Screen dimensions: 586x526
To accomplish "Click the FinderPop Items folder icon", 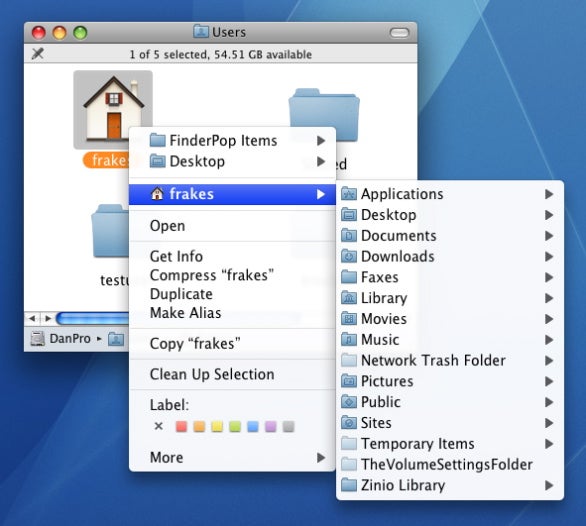I will pyautogui.click(x=158, y=141).
